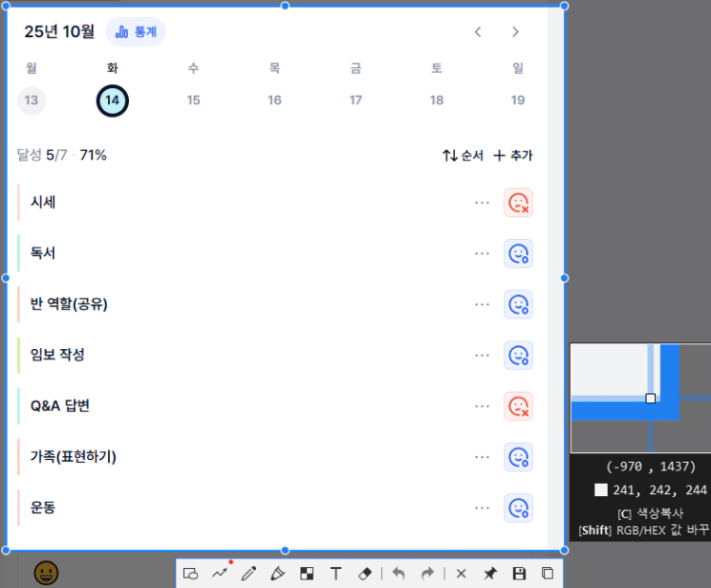The height and width of the screenshot is (588, 711).
Task: Select date 18 in the week row
Action: click(x=437, y=100)
